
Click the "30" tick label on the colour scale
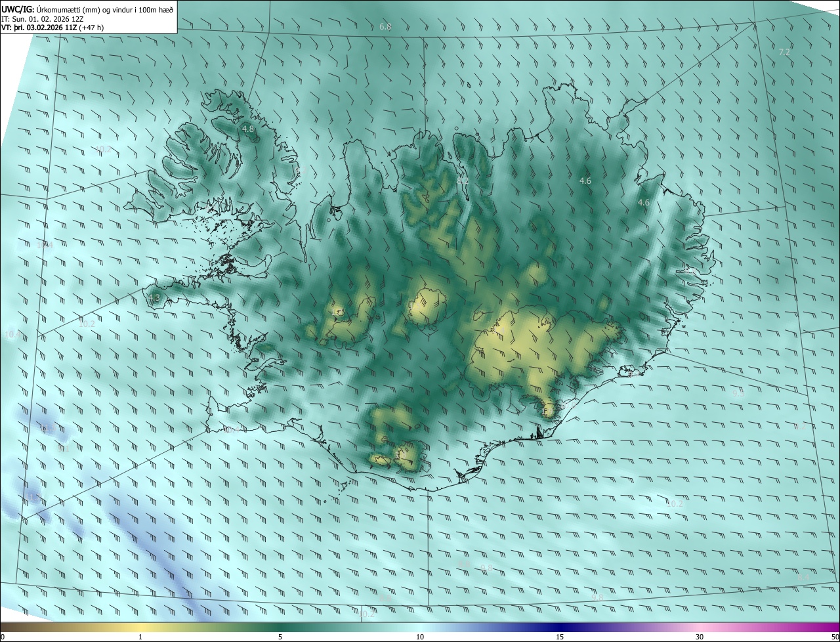pos(700,637)
